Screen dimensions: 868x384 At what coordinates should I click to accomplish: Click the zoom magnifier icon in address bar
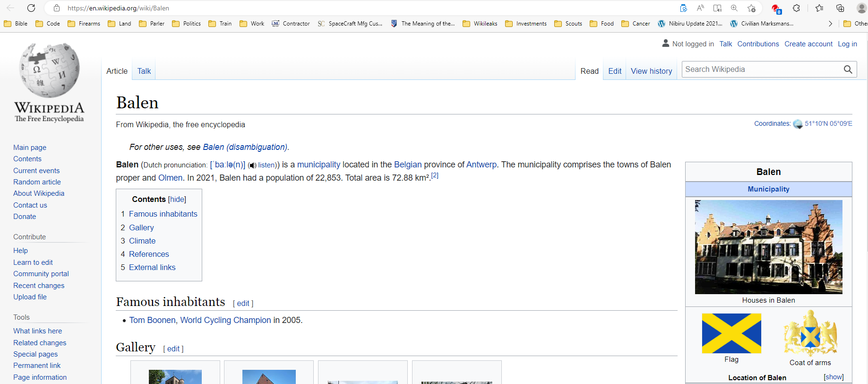pos(734,8)
